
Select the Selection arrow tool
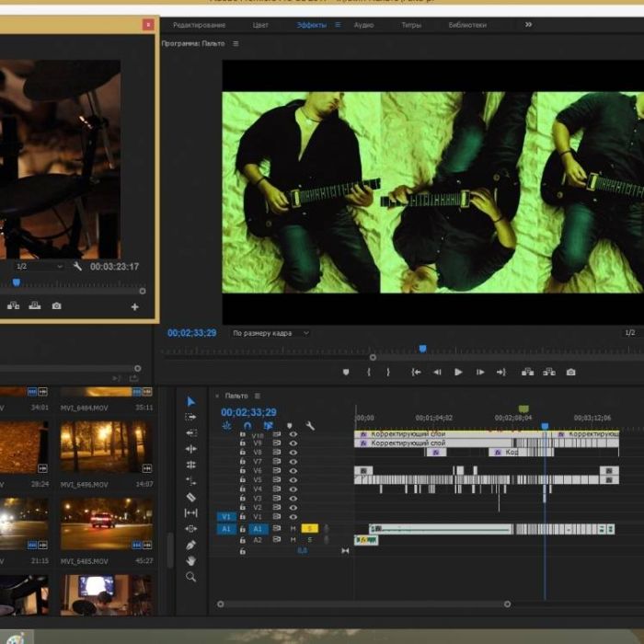coord(191,401)
